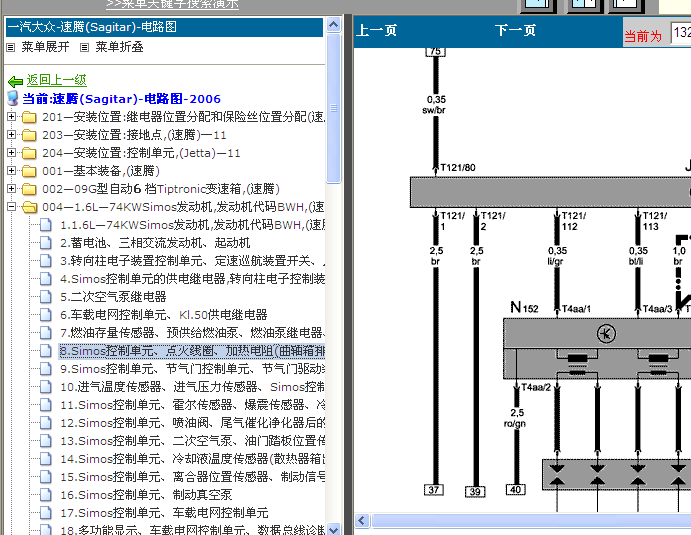The image size is (691, 535).
Task: Open page 14.Simos控制单元、冷却液温度传感器
Action: [193, 459]
